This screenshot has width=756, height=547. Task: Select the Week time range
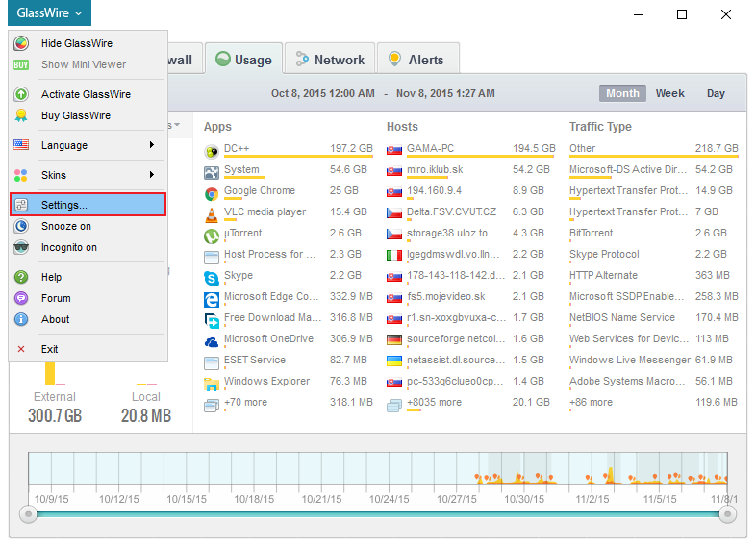(x=669, y=93)
